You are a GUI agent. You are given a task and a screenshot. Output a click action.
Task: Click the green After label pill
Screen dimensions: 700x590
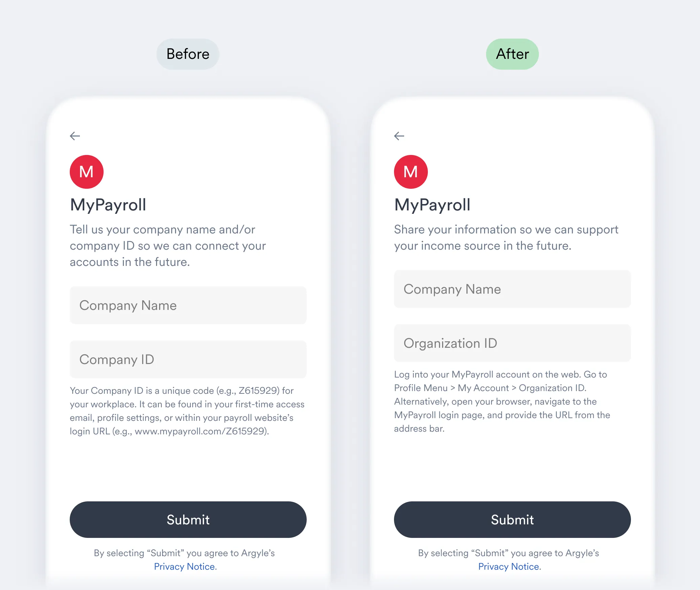click(x=512, y=54)
